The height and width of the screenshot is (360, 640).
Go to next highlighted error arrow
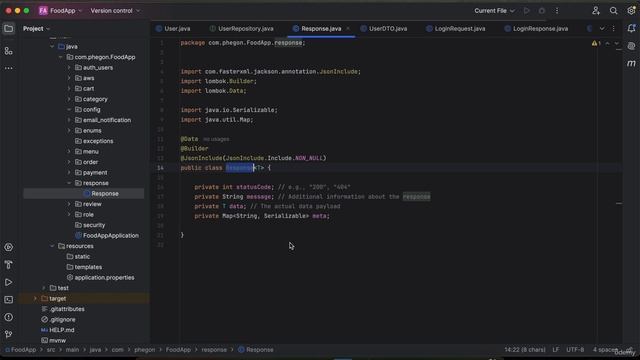[616, 43]
